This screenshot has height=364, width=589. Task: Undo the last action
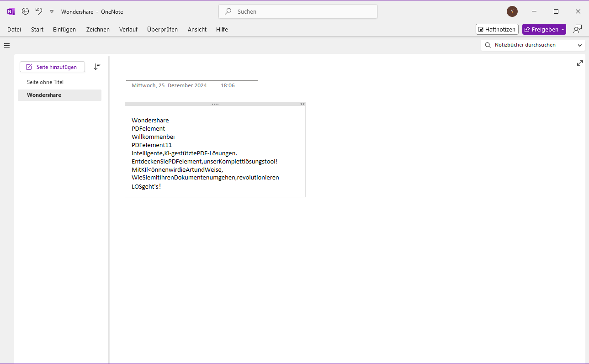click(x=39, y=11)
